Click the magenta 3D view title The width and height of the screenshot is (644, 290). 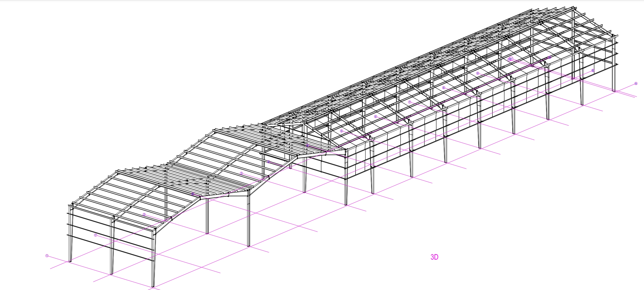click(x=434, y=257)
